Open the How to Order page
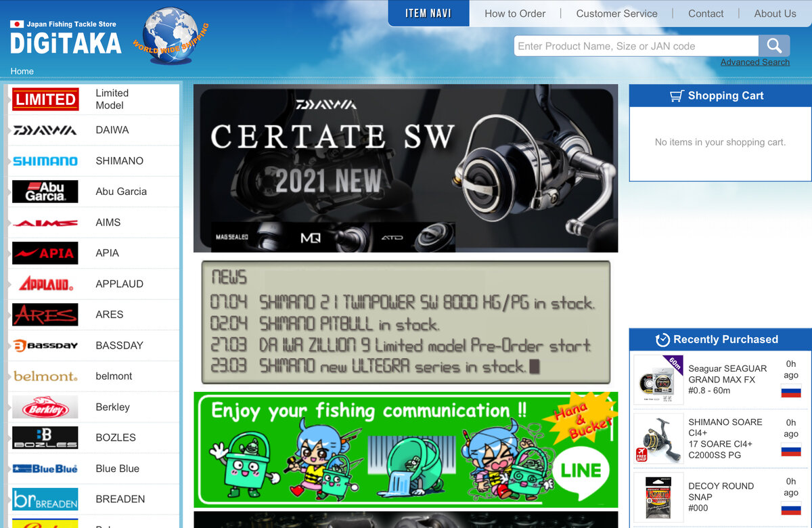 pyautogui.click(x=515, y=14)
